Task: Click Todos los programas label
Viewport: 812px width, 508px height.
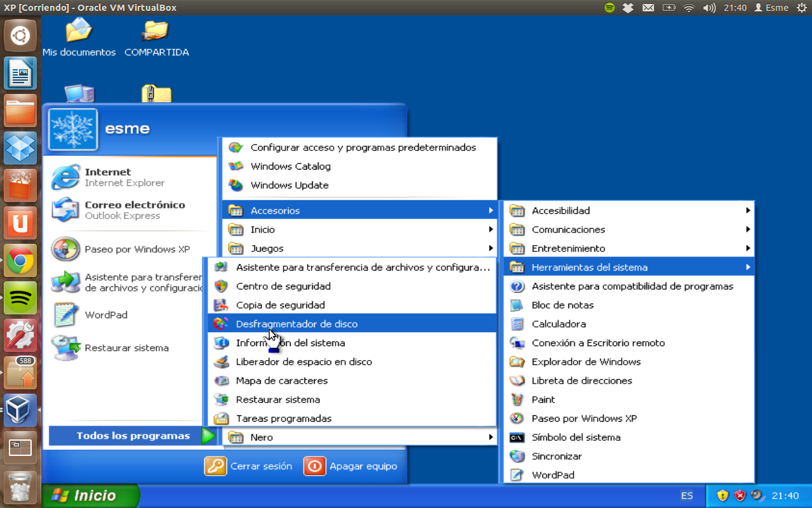Action: (133, 436)
